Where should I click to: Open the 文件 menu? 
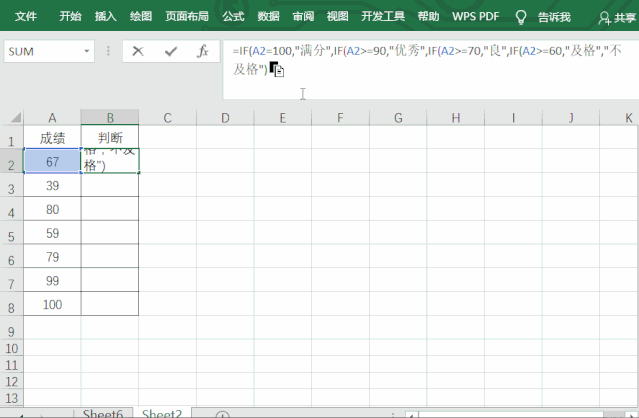click(x=26, y=16)
